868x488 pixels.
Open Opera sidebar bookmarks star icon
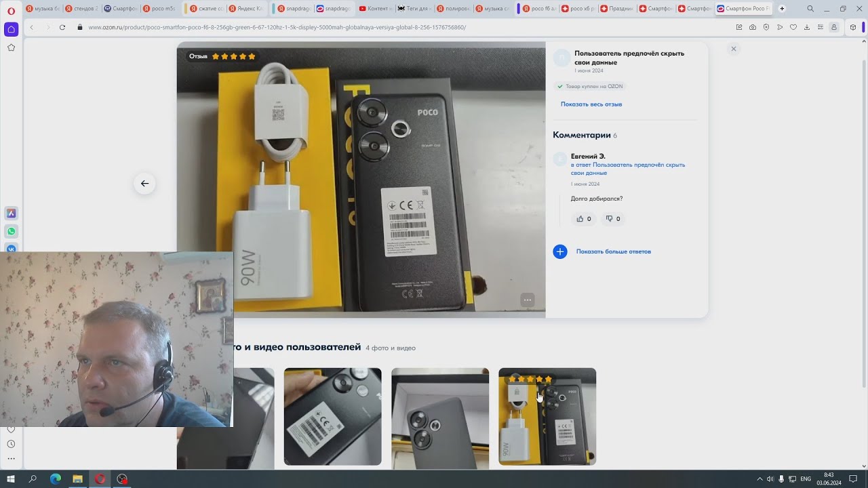point(11,47)
